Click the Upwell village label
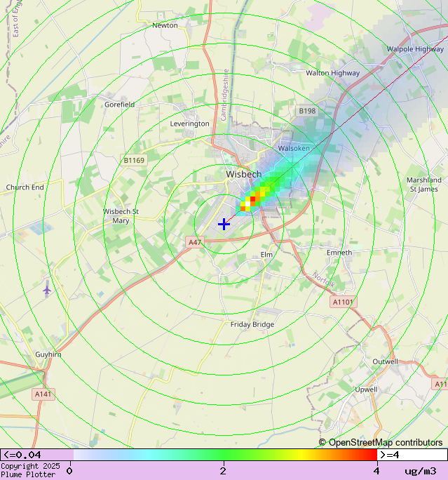Viewport: 448px width, 480px height. tap(366, 389)
